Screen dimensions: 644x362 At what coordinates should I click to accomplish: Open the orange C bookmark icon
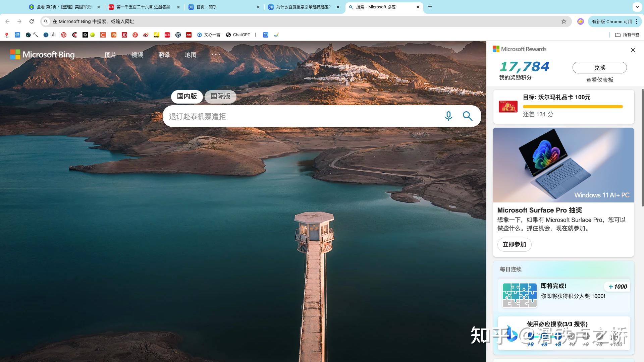pyautogui.click(x=103, y=35)
